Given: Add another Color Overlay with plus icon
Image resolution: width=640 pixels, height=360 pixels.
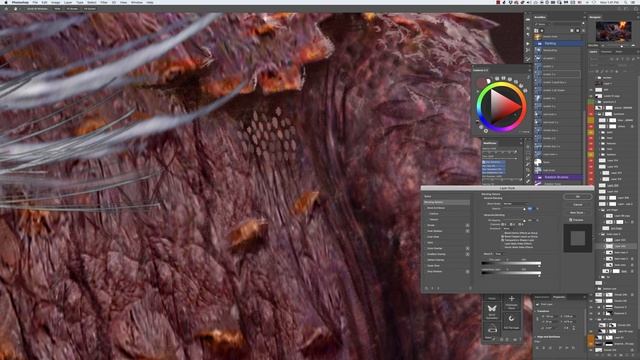Looking at the screenshot, I should pos(467,248).
